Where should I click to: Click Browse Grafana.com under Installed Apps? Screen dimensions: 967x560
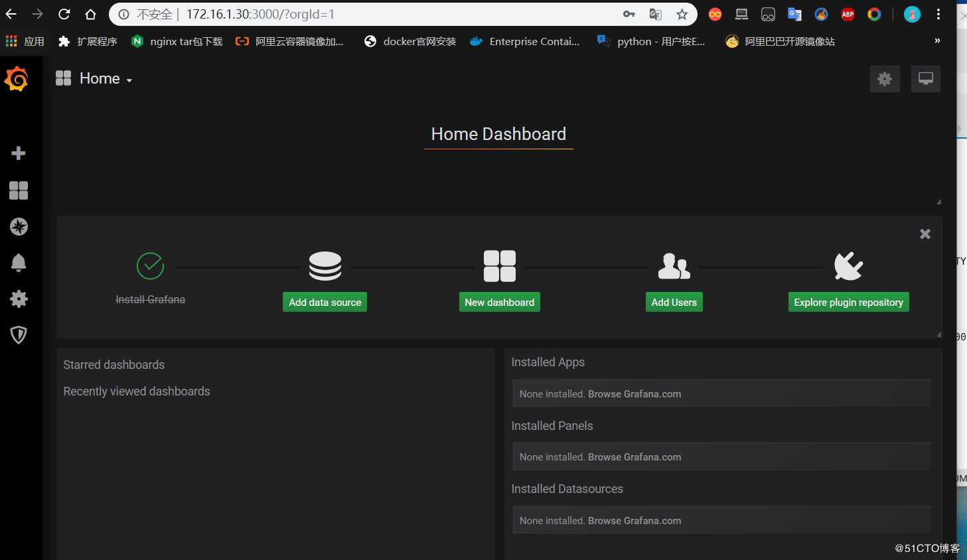(634, 394)
